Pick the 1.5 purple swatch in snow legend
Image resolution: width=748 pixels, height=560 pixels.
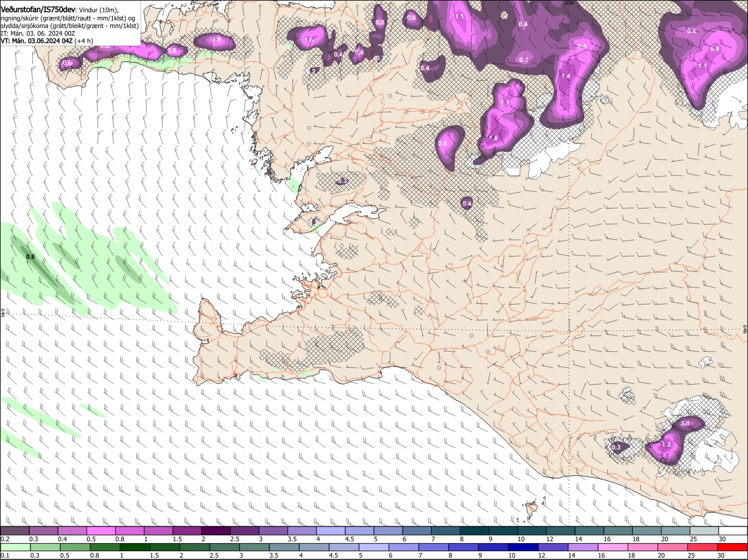tap(188, 530)
